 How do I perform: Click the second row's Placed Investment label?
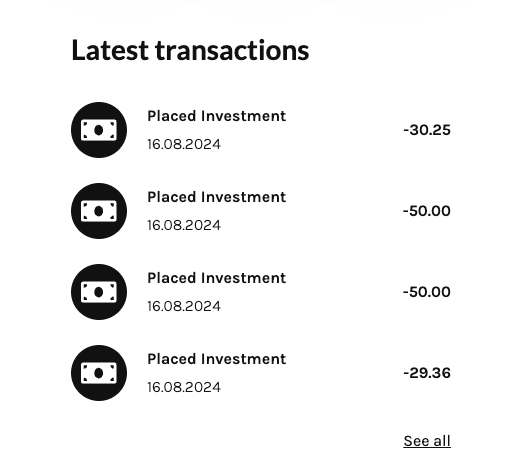217,197
